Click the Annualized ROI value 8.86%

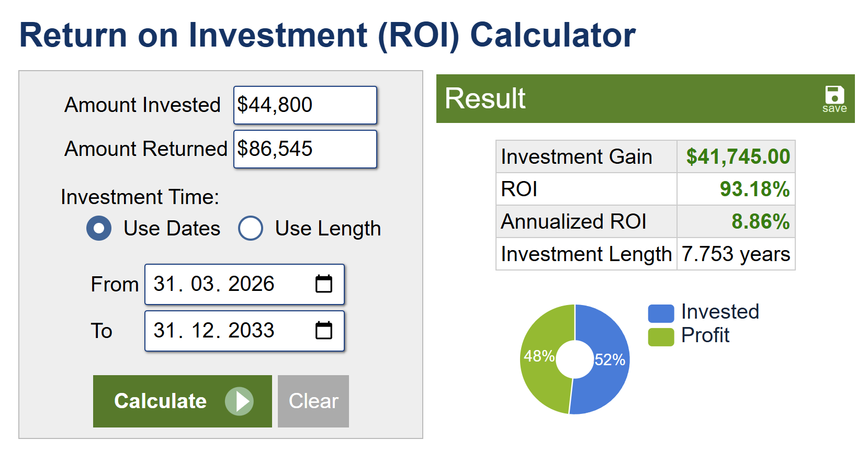click(760, 222)
